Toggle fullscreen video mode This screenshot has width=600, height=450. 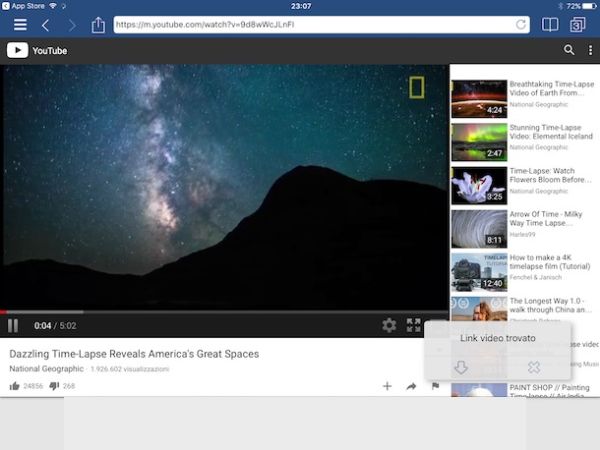click(413, 325)
